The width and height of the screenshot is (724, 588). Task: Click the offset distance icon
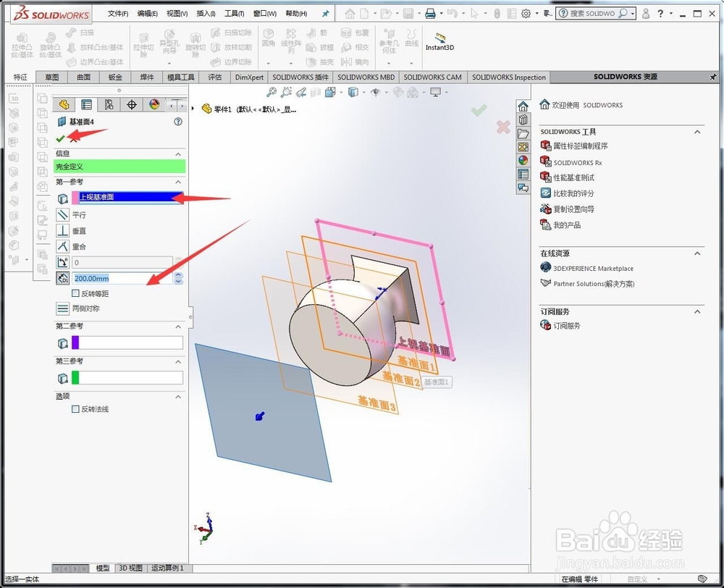(63, 278)
